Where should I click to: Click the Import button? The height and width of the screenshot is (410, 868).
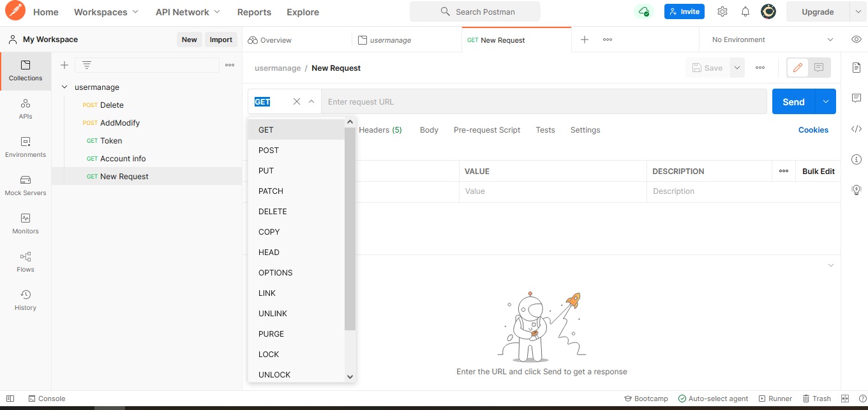pos(221,40)
